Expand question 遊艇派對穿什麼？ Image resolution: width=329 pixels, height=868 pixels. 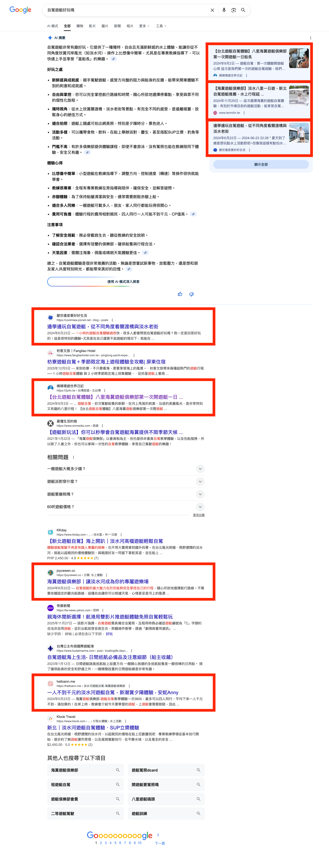tap(200, 481)
